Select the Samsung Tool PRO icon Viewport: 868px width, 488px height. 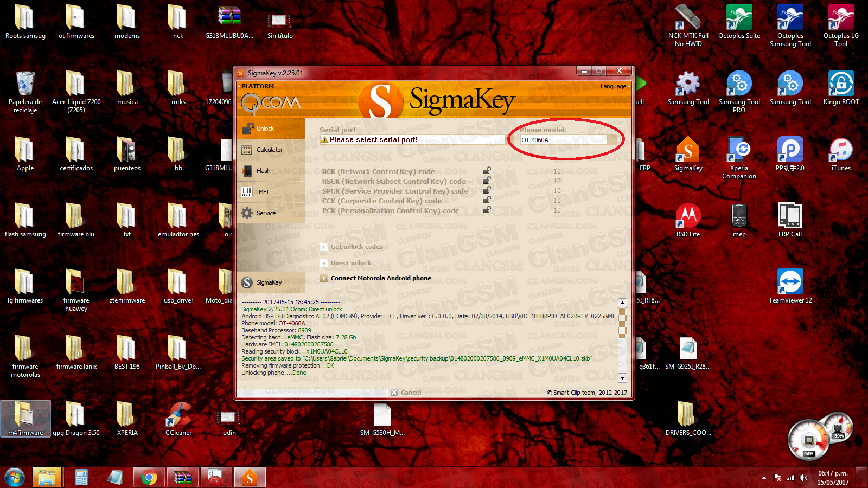(x=739, y=92)
